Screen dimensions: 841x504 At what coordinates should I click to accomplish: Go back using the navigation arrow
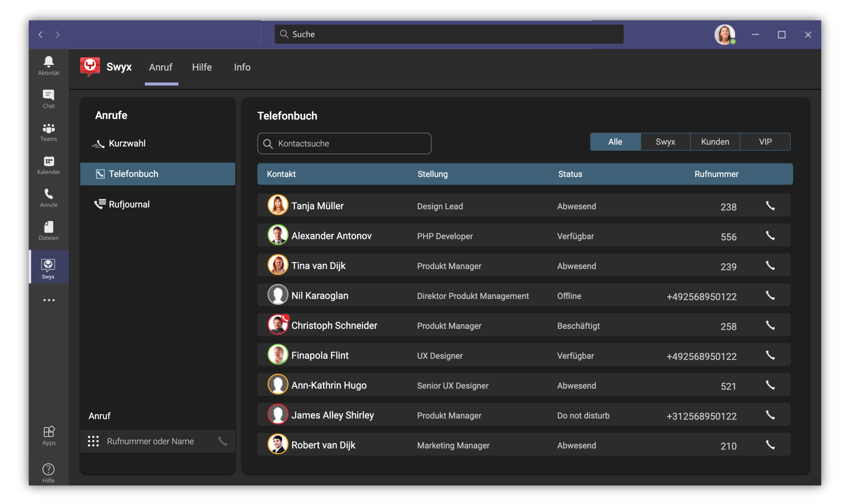[x=40, y=35]
